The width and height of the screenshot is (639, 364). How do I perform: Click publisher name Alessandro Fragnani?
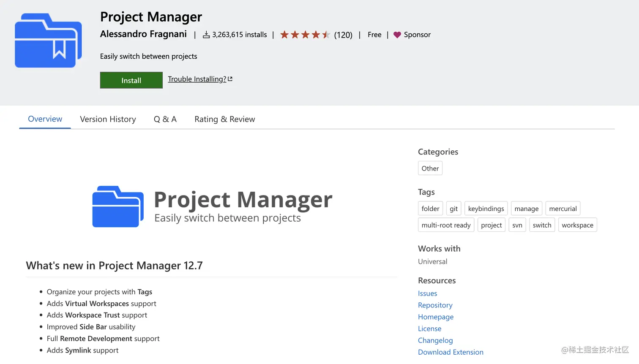click(143, 34)
